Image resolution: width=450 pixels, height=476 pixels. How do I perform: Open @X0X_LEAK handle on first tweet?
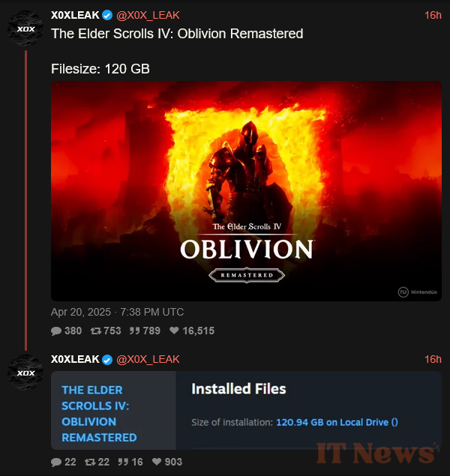click(x=148, y=15)
